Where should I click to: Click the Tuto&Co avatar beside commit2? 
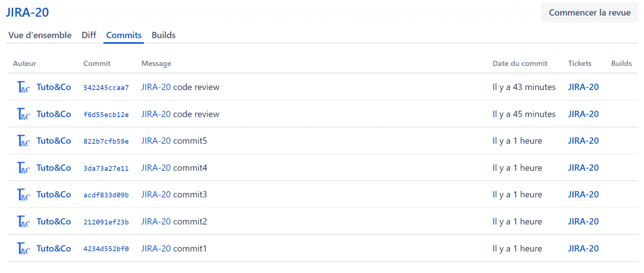(x=23, y=221)
